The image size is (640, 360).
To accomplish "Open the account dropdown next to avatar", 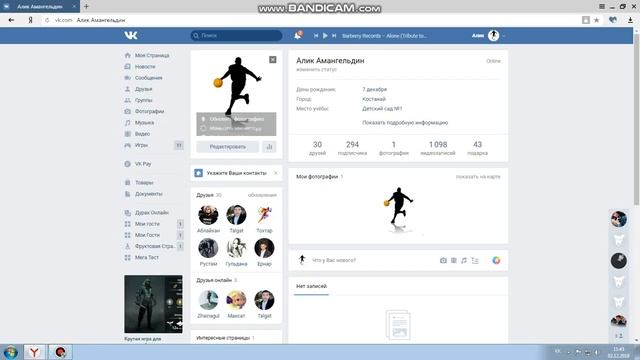I will 503,36.
